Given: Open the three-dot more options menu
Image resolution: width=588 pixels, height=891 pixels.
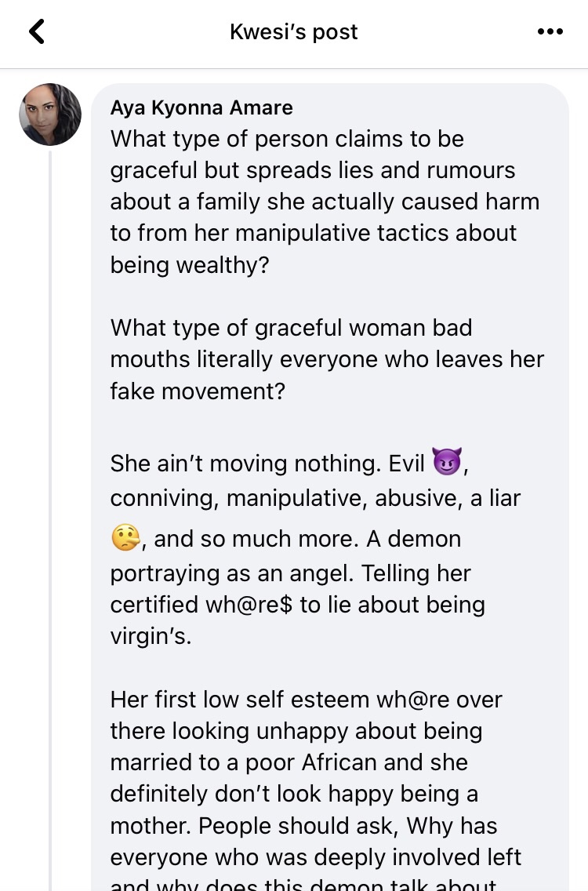Looking at the screenshot, I should [550, 32].
